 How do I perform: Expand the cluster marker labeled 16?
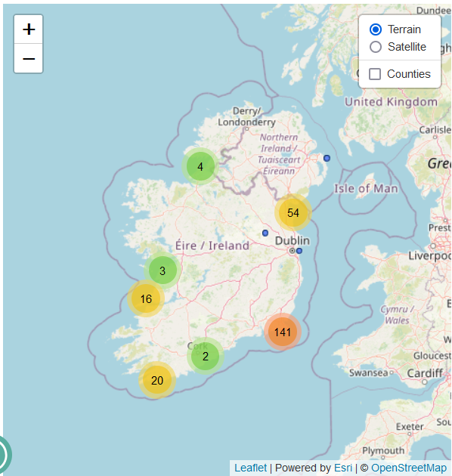146,298
